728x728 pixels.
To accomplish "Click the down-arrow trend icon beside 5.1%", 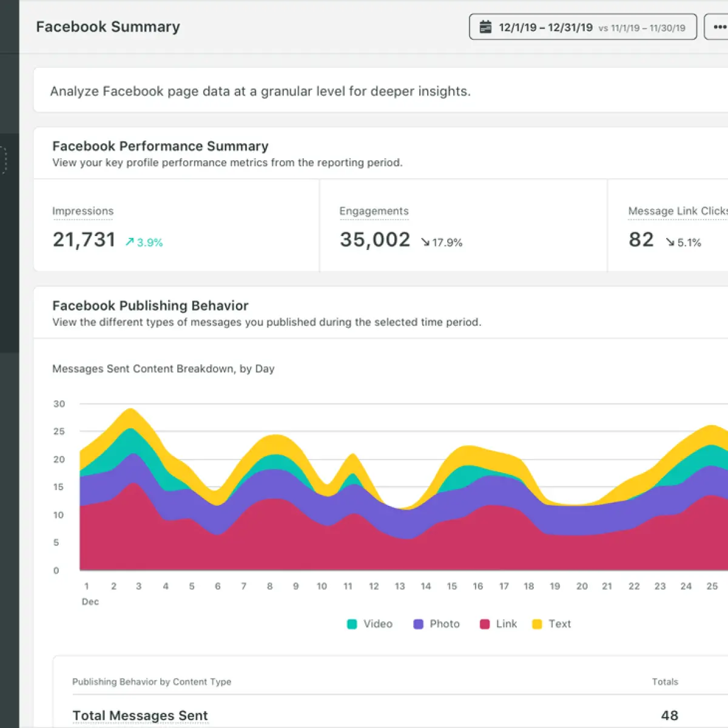I will (x=670, y=242).
